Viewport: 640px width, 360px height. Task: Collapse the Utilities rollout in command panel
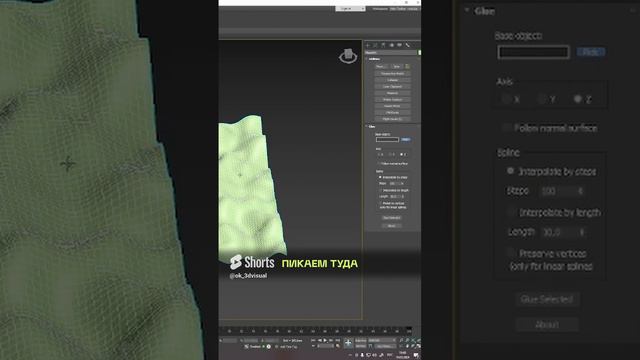[367, 59]
